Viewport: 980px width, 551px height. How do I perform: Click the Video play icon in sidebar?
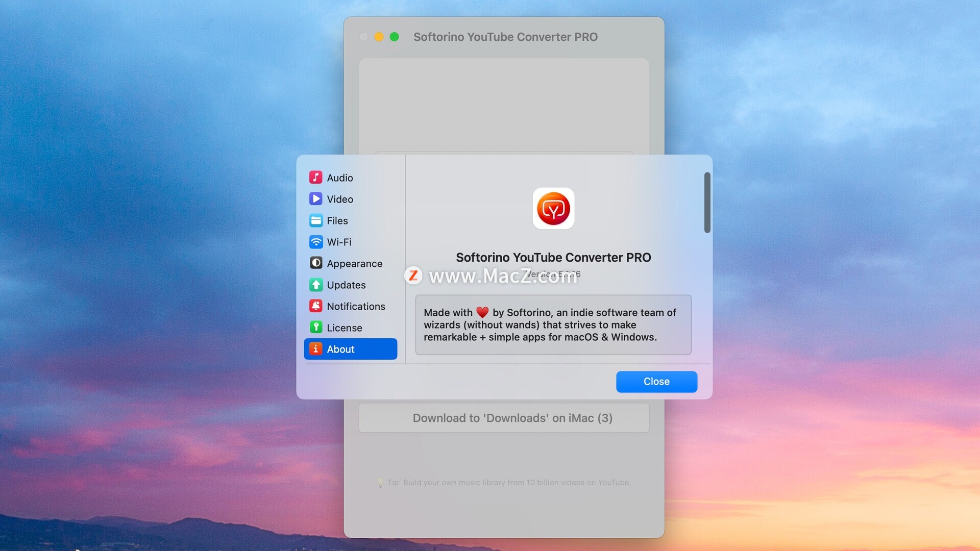(315, 199)
